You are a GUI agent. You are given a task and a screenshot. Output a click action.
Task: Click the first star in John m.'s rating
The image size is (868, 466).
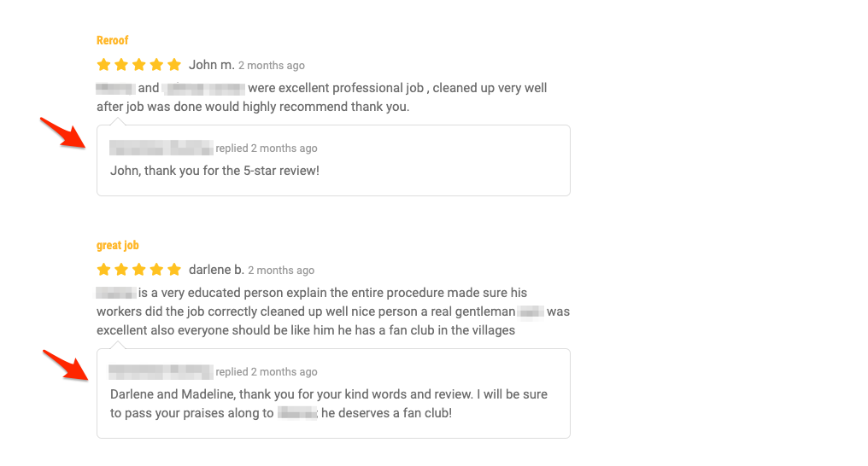point(104,65)
